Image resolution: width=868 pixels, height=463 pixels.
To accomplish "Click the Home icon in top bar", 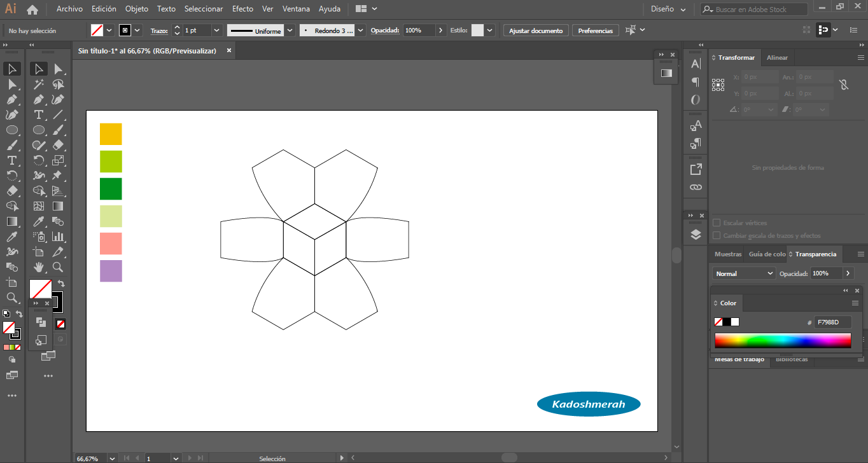I will [x=32, y=10].
